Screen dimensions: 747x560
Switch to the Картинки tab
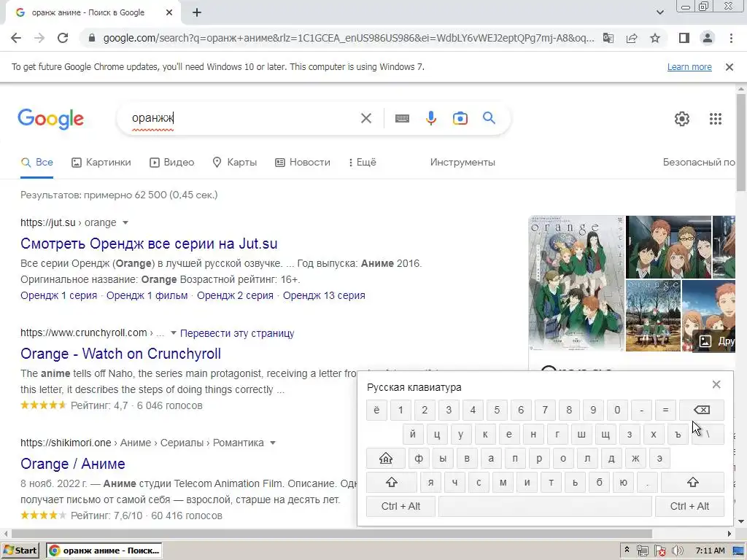101,163
